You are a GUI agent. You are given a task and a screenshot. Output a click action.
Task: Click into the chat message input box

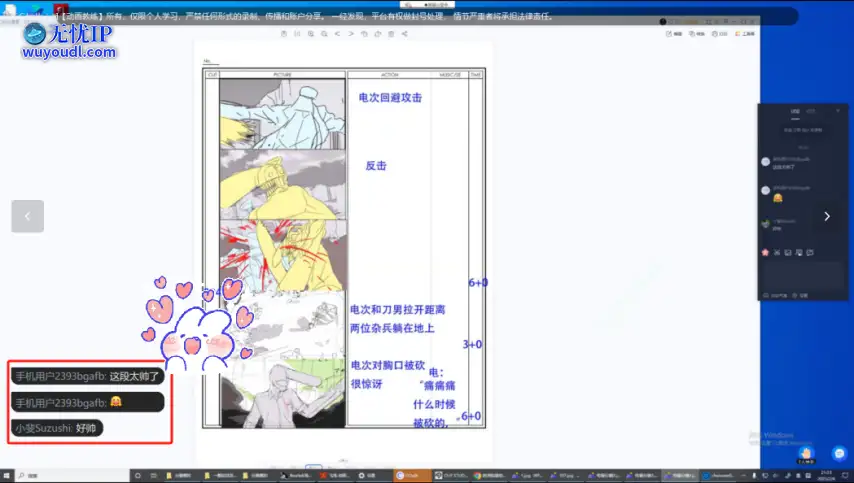pos(803,275)
